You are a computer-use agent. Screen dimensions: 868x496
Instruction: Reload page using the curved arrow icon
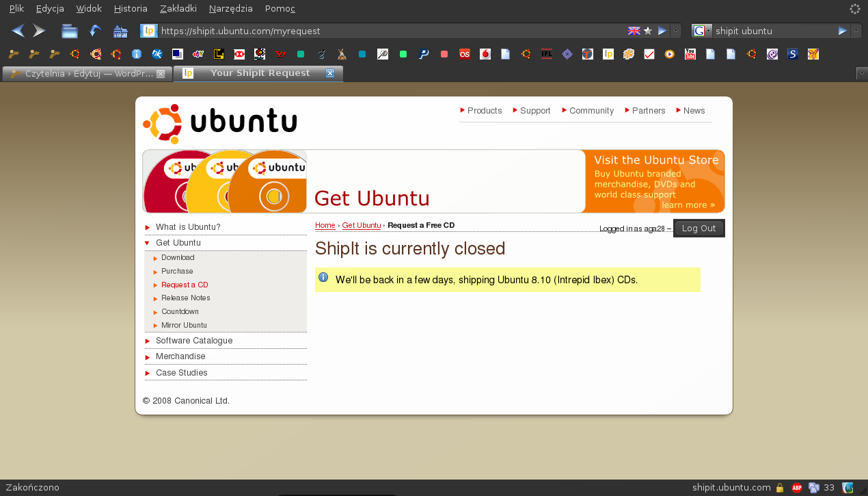(96, 31)
